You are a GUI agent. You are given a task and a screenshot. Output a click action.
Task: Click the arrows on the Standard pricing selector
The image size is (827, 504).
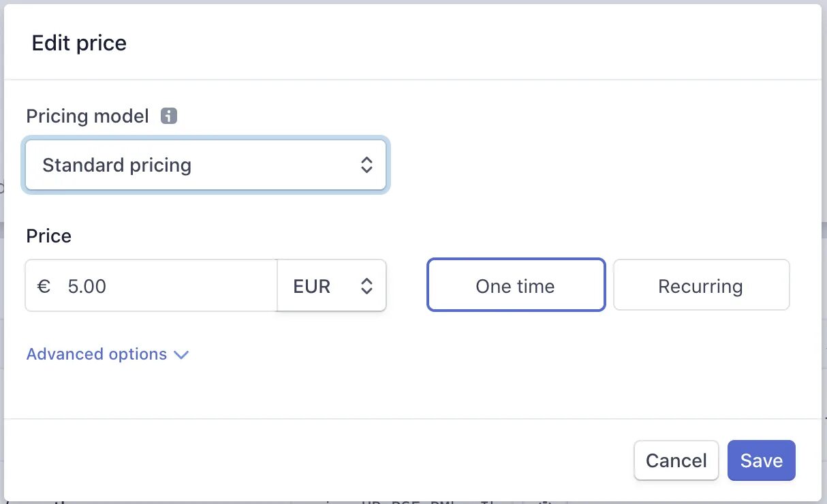click(366, 165)
